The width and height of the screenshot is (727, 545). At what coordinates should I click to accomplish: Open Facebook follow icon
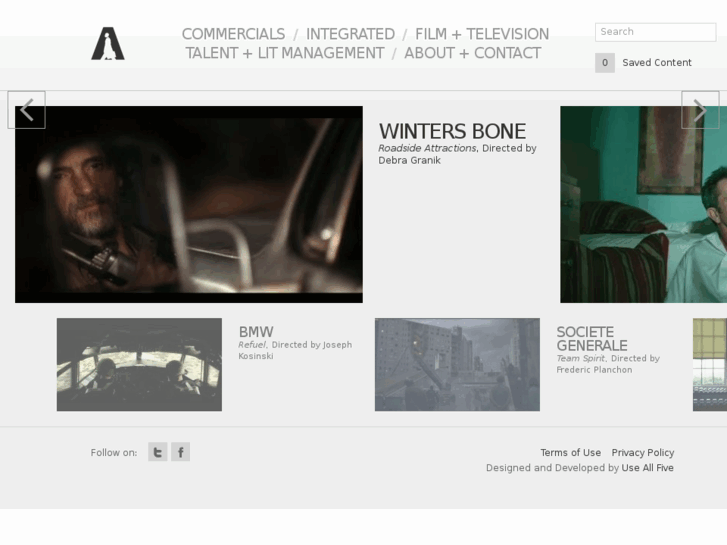point(180,452)
